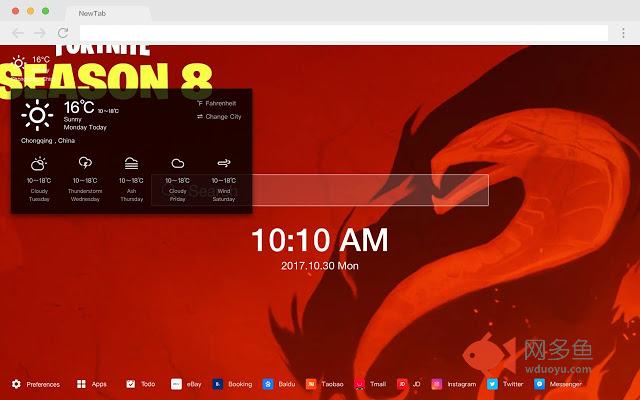Viewport: 640px width, 400px height.
Task: Reload the page with refresh icon
Action: click(x=63, y=33)
